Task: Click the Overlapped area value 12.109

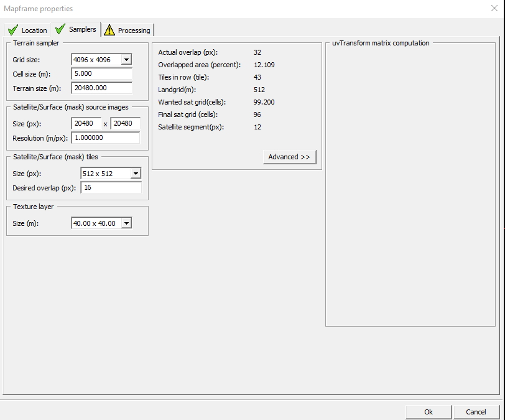Action: (x=264, y=65)
